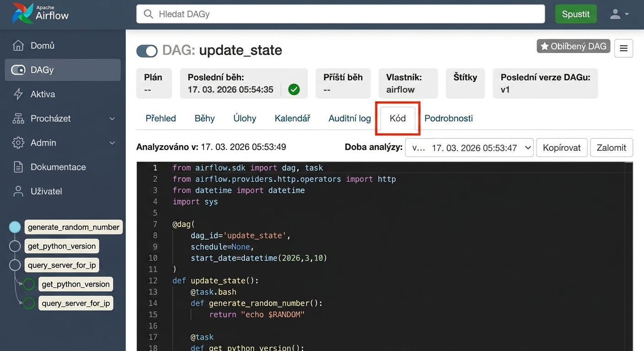
Task: Click the DAGy toggle-shaped icon
Action: pyautogui.click(x=18, y=70)
